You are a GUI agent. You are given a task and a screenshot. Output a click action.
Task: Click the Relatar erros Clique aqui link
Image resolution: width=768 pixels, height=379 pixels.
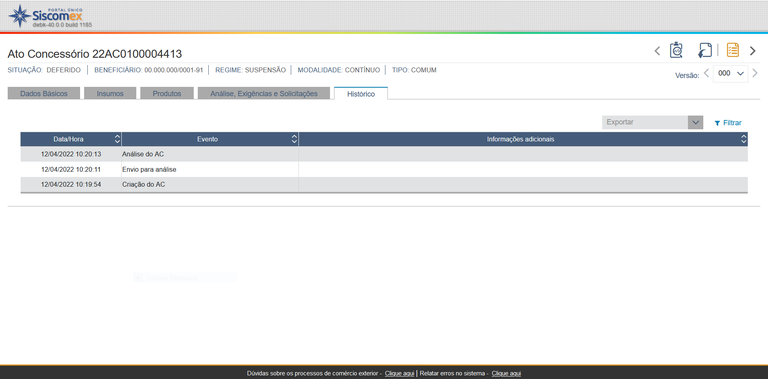click(506, 374)
